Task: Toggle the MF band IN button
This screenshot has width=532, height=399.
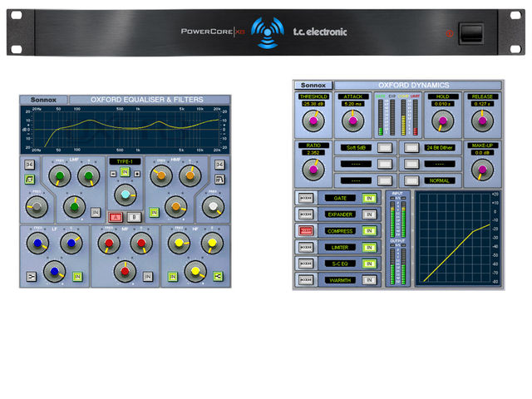Action: click(x=148, y=277)
